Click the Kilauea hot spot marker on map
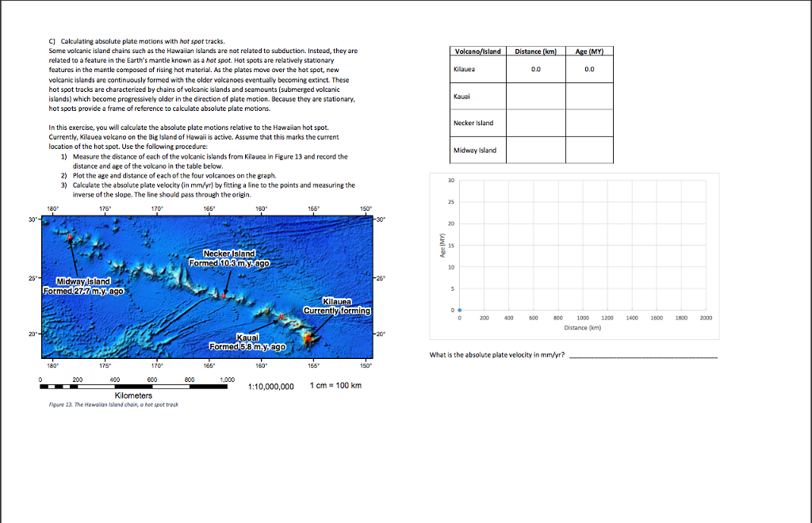Viewport: 812px width, 523px height. click(308, 339)
